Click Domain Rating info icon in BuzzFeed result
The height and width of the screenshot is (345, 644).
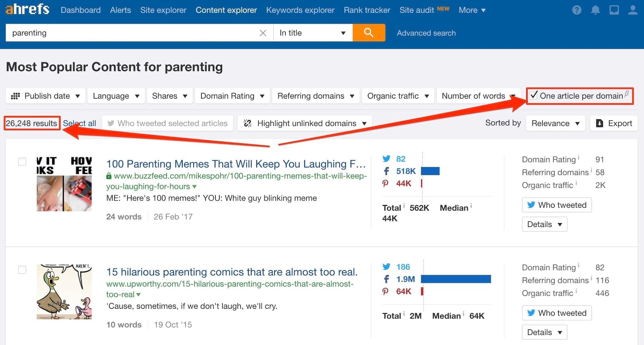point(578,157)
